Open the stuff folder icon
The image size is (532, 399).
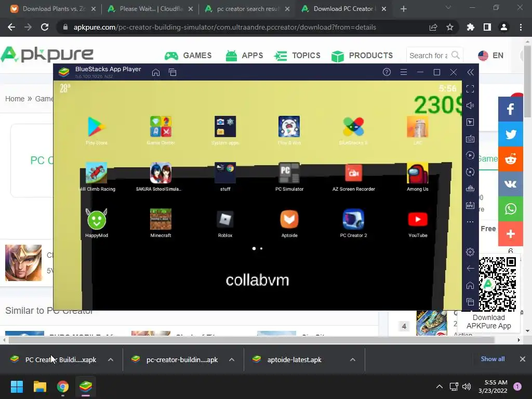click(x=225, y=172)
